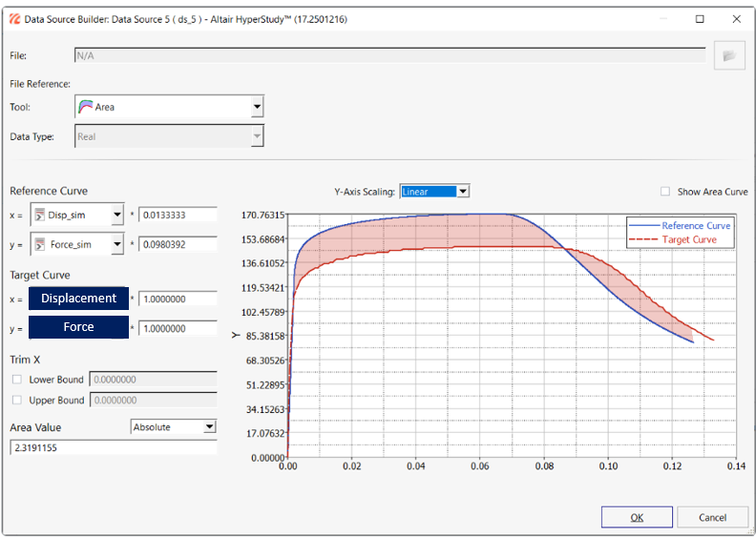Click the x-axis tick label 0.06
Image resolution: width=756 pixels, height=537 pixels.
tap(480, 465)
